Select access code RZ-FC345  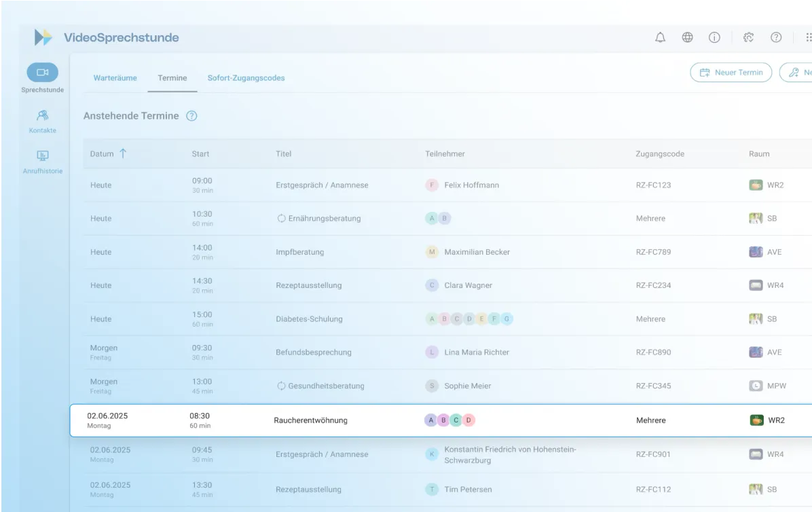point(654,386)
